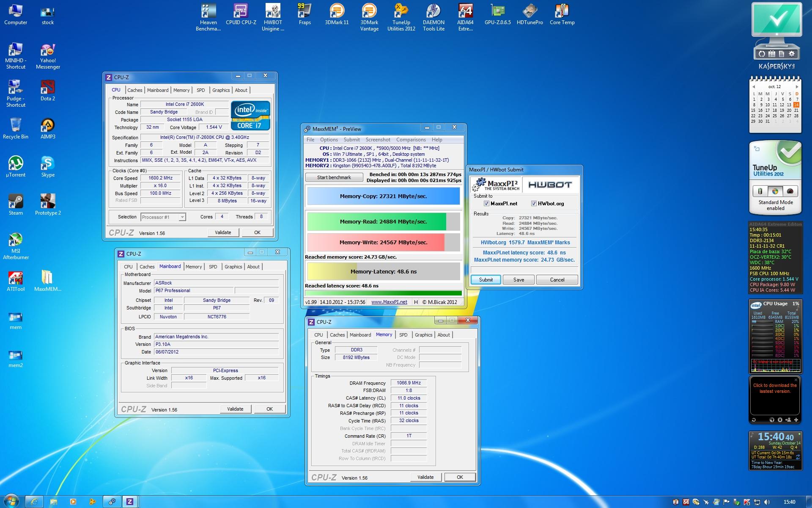Click the empty field in HWbot Submit dialog

click(524, 269)
